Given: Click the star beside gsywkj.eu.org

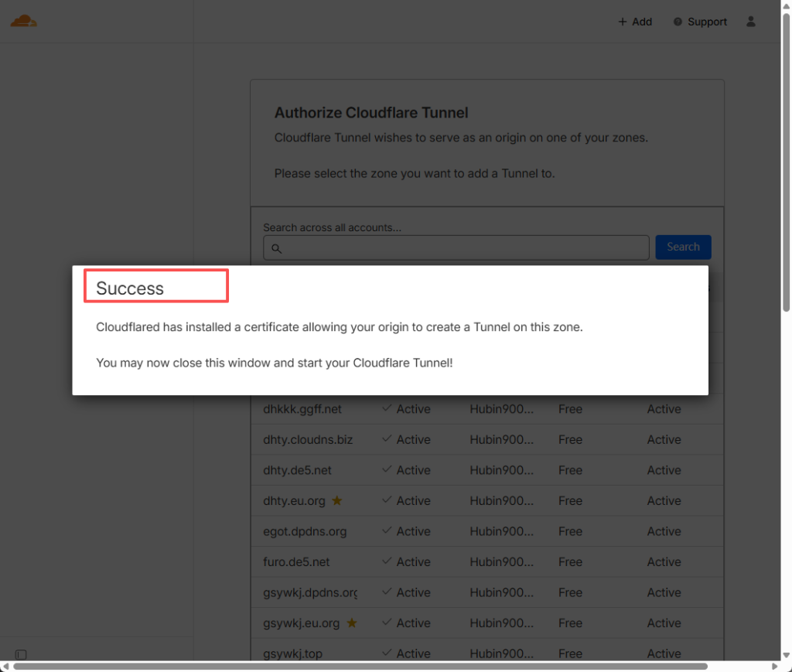Looking at the screenshot, I should coord(351,623).
